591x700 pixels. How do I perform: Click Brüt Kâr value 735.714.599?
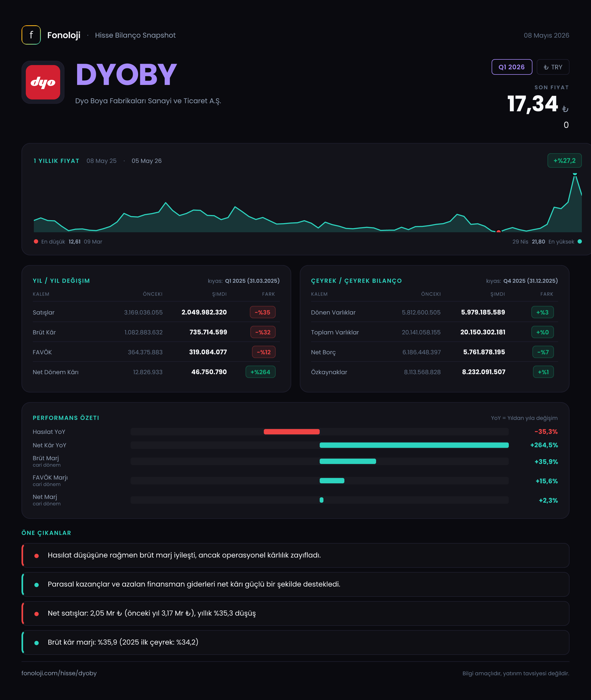[x=208, y=332]
